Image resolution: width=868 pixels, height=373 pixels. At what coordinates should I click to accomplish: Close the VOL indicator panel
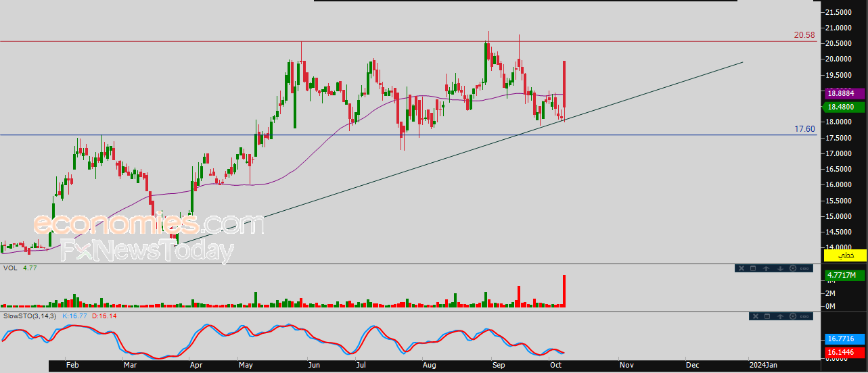tap(741, 268)
